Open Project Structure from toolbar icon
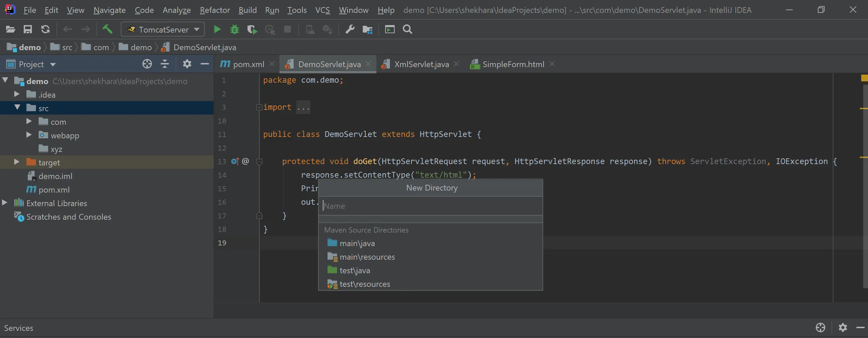The width and height of the screenshot is (868, 338). 368,29
